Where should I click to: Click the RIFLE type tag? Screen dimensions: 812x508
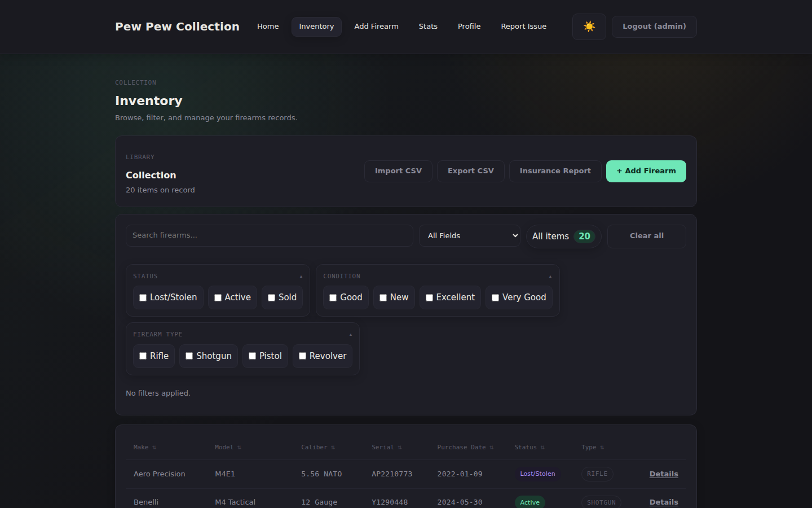tap(597, 474)
